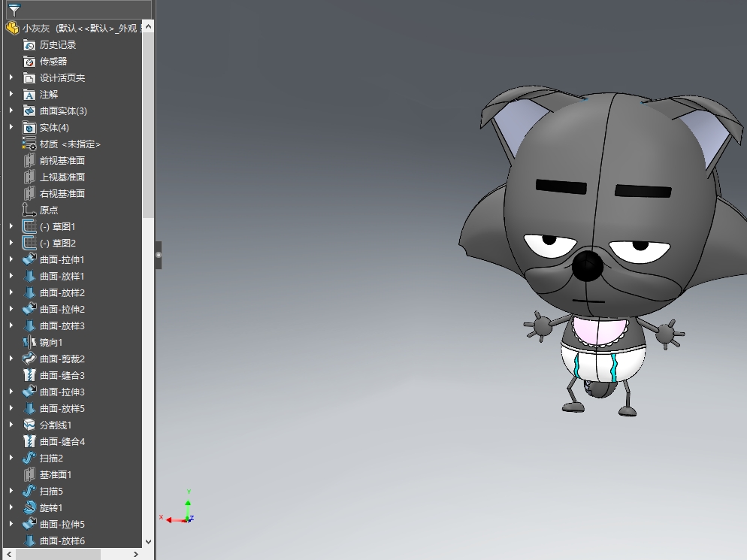
Task: Expand the 曲面-放样5 feature
Action: (x=11, y=408)
